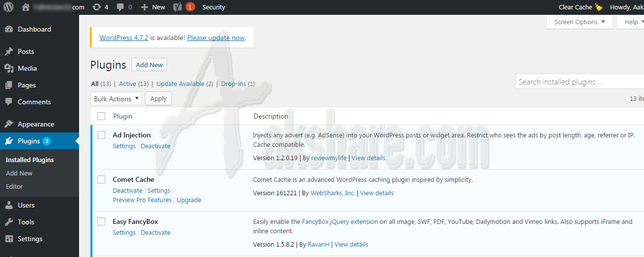This screenshot has height=257, width=644.
Task: Check the Ad Injection plugin checkbox
Action: [101, 135]
